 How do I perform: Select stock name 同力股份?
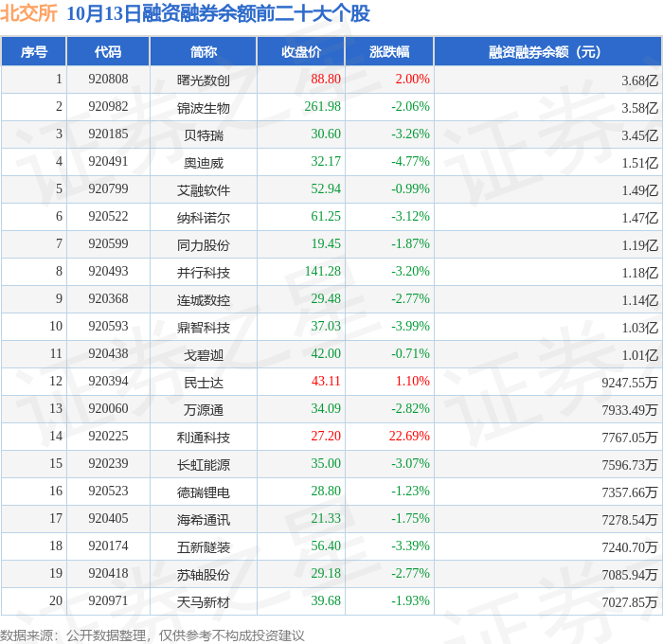click(x=204, y=245)
